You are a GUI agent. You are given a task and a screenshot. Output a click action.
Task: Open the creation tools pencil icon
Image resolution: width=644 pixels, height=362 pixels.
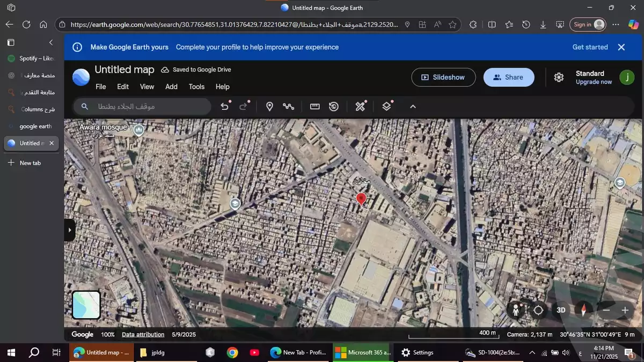pos(360,106)
